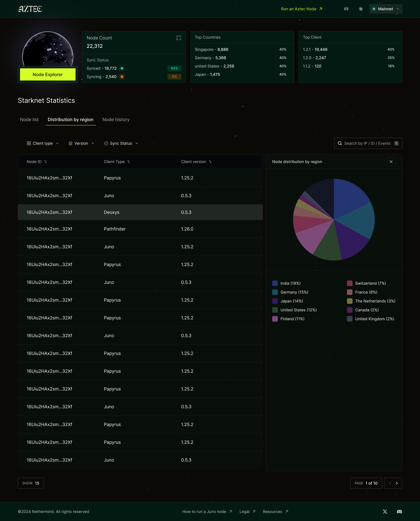Click the Node Explorer button

[x=48, y=74]
